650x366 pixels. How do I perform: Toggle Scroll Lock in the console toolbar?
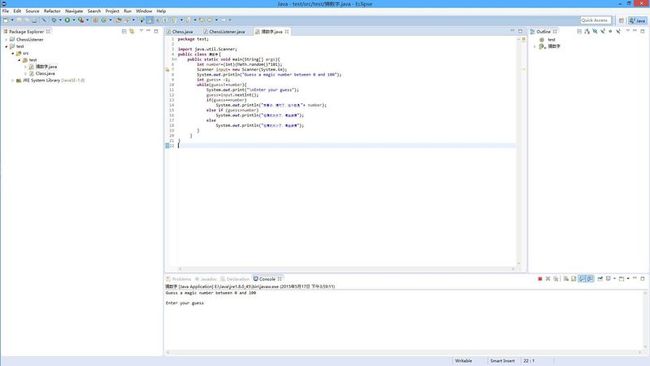click(x=574, y=279)
